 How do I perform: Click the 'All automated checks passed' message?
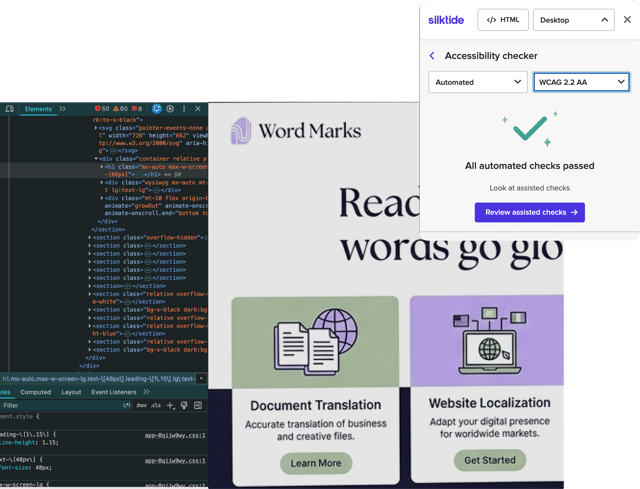pyautogui.click(x=529, y=166)
